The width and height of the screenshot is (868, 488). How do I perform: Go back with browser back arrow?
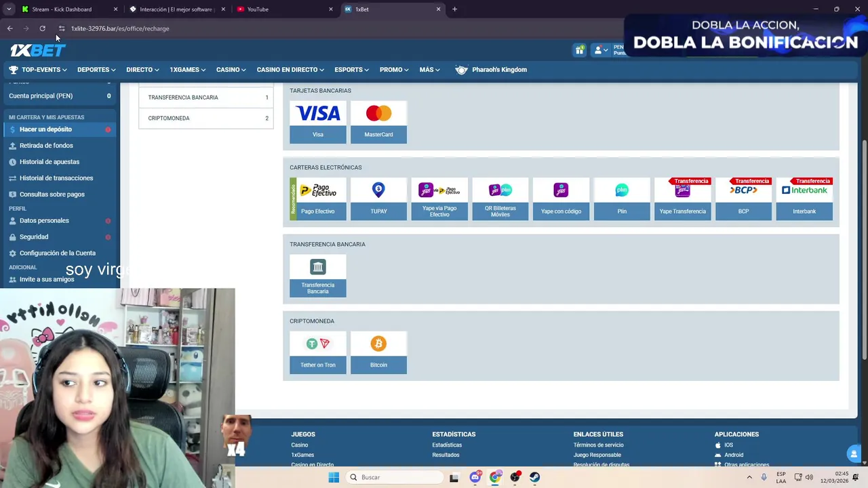(x=9, y=28)
